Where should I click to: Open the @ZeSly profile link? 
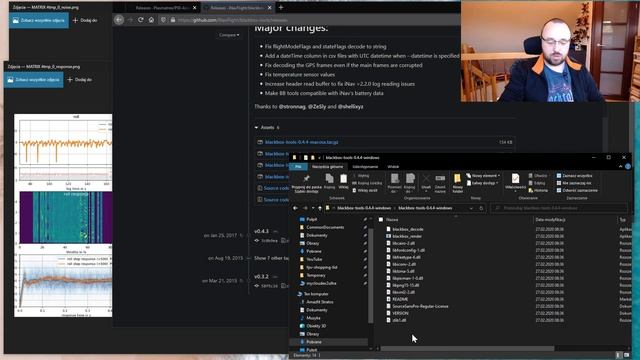click(317, 107)
